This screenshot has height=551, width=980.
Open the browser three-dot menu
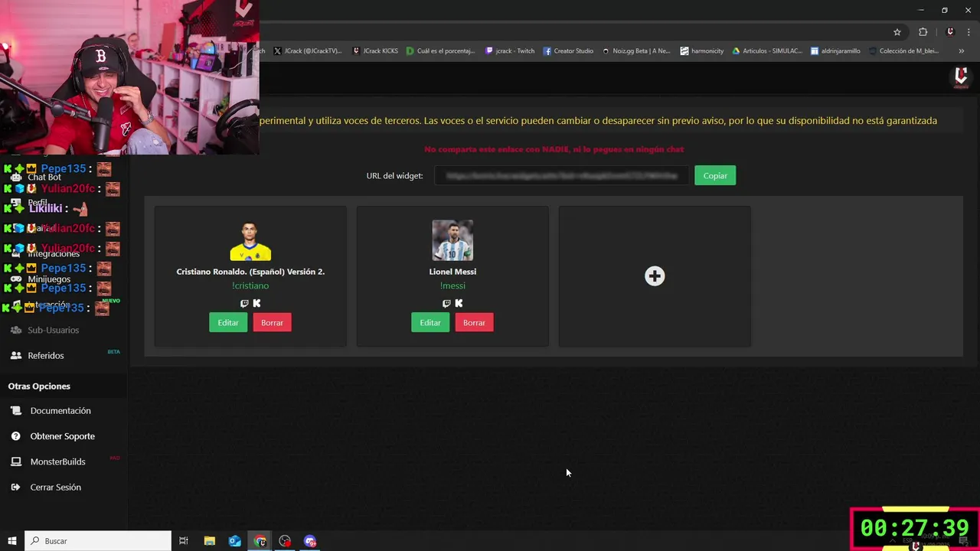(x=969, y=32)
